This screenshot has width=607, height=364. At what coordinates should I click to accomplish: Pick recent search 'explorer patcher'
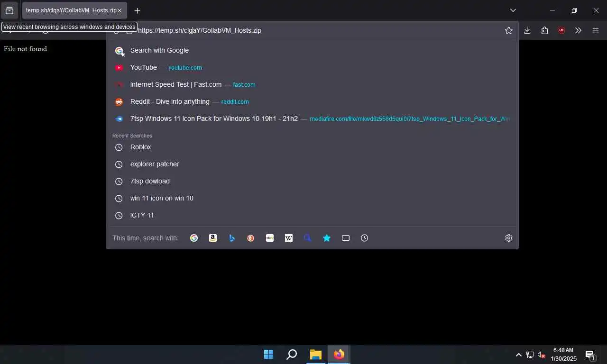coord(313,164)
